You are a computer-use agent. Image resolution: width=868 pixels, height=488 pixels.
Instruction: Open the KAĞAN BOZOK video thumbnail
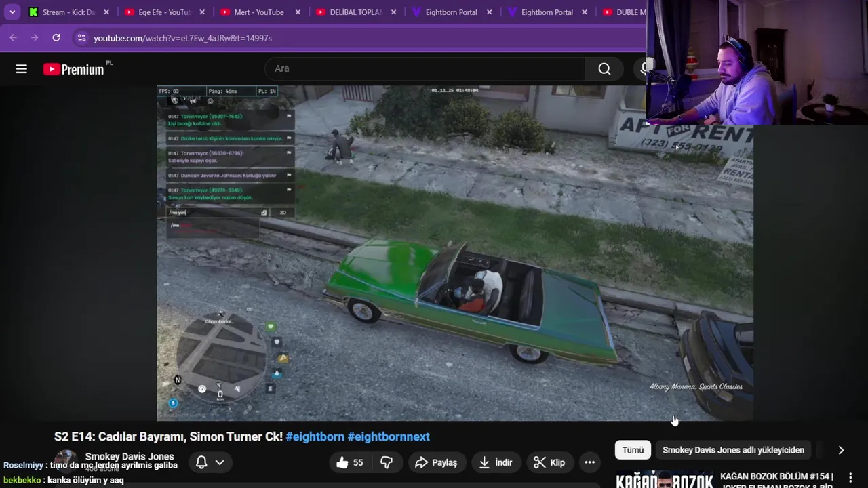coord(665,479)
